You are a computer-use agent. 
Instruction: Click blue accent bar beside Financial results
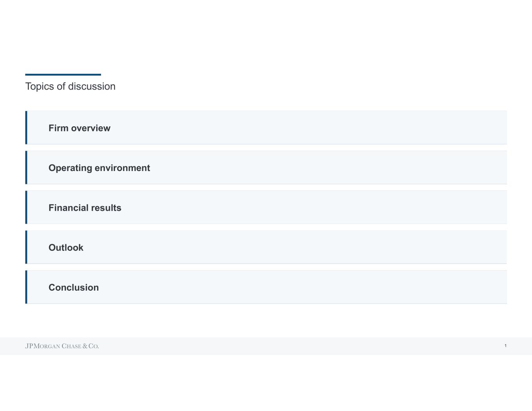click(x=27, y=207)
